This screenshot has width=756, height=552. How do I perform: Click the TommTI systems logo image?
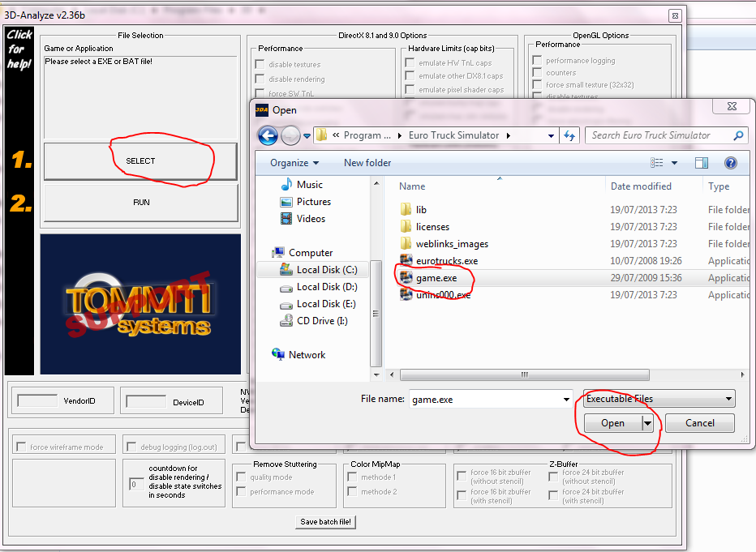(x=140, y=305)
